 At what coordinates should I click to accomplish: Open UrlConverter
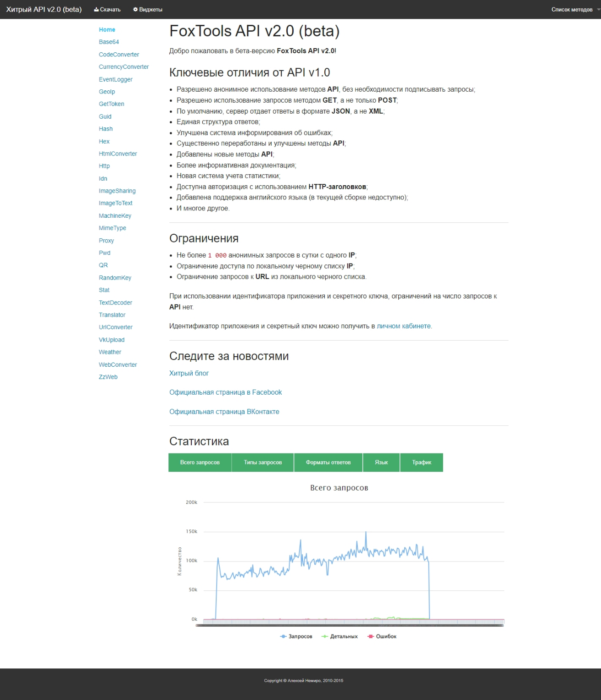pyautogui.click(x=116, y=327)
